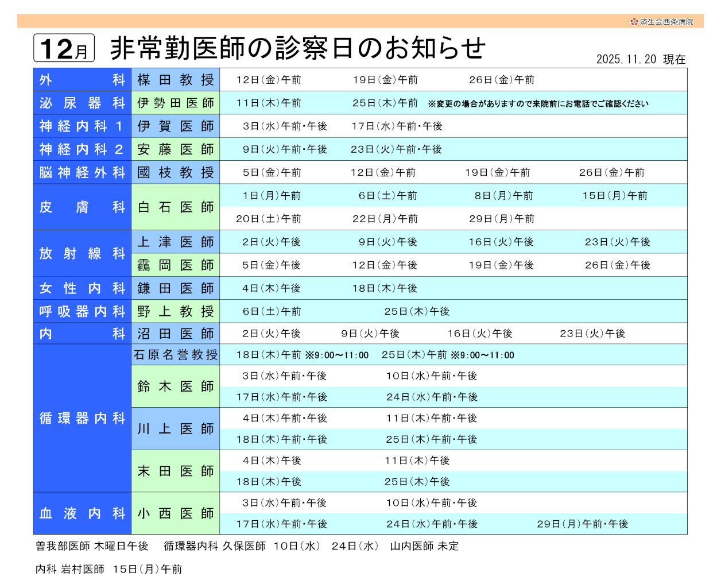Select the 血液内科 department cell
721x588 pixels.
pyautogui.click(x=82, y=513)
